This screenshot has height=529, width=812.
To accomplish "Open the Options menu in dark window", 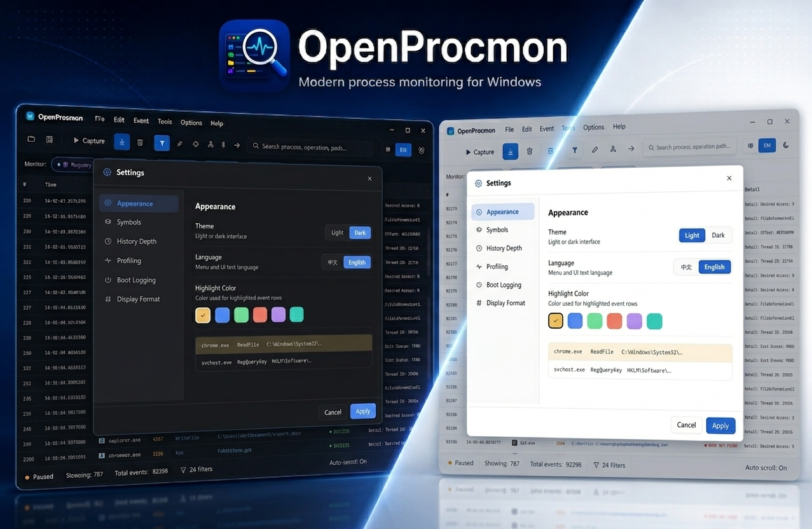I will [x=191, y=123].
